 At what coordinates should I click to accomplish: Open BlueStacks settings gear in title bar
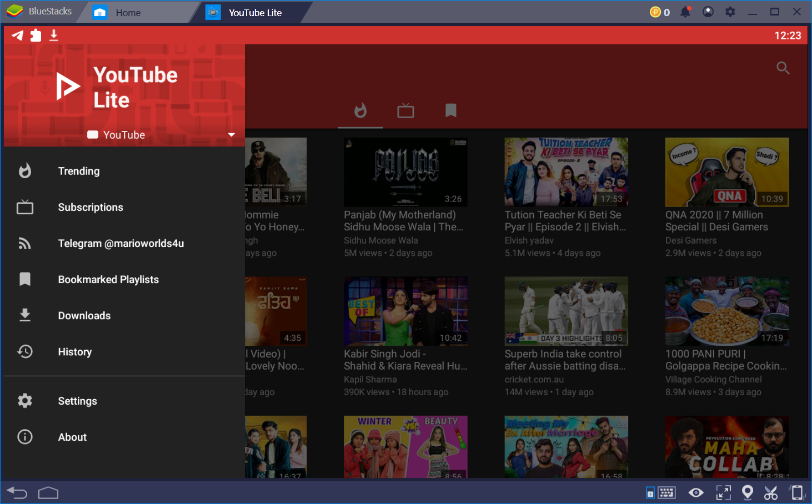click(730, 12)
